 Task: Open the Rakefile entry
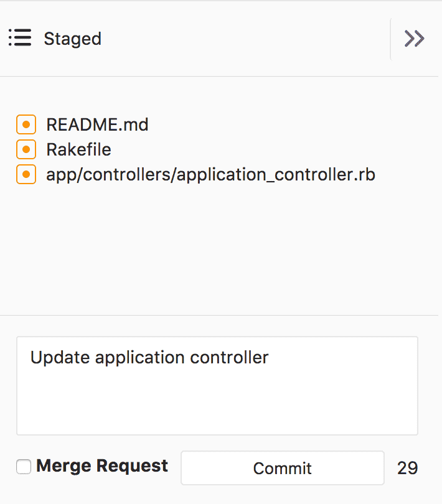78,149
